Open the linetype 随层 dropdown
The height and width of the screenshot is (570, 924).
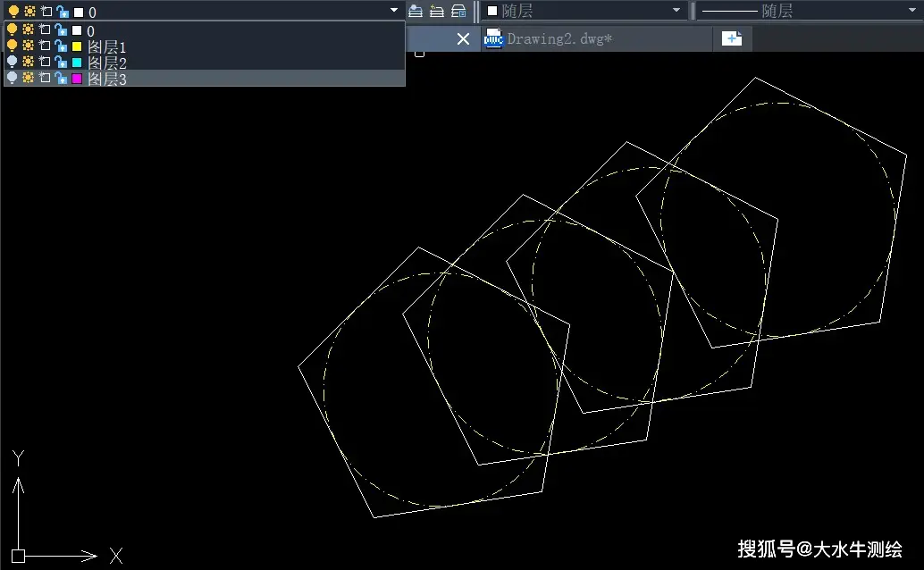808,11
